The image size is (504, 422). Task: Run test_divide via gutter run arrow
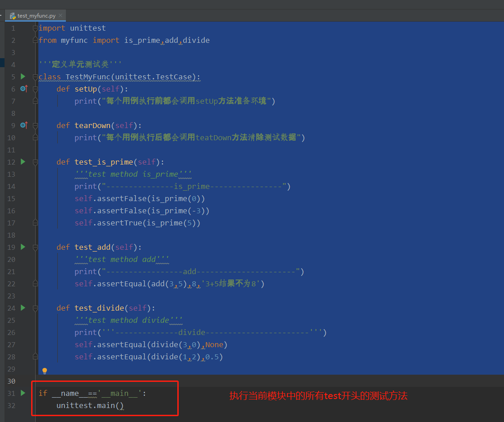23,307
